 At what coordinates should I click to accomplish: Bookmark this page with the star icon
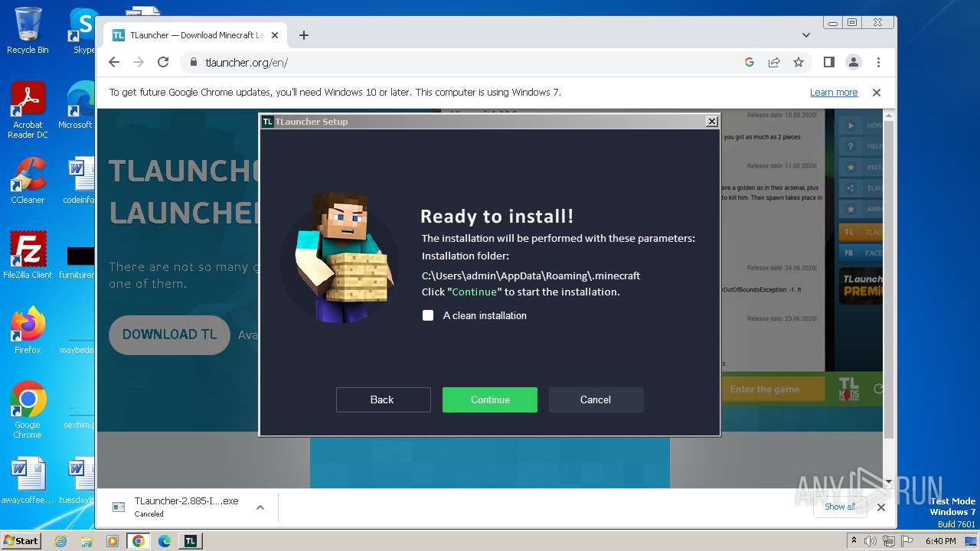click(x=799, y=62)
